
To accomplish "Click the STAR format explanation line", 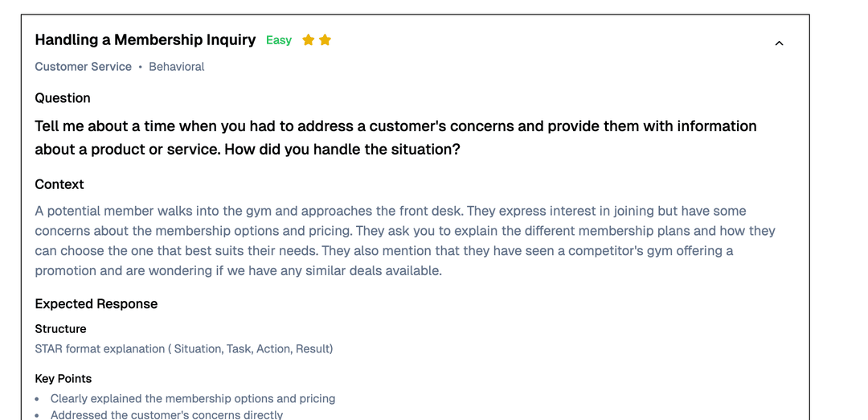I will (183, 349).
